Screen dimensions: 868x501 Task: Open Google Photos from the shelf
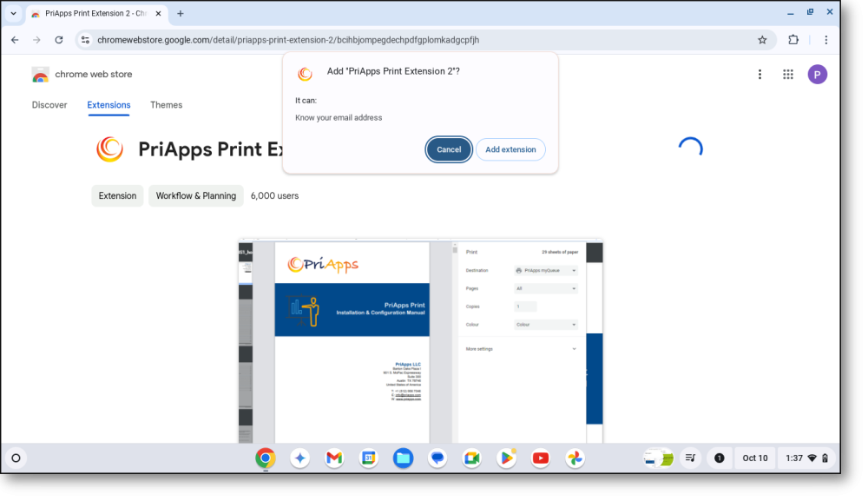[575, 458]
